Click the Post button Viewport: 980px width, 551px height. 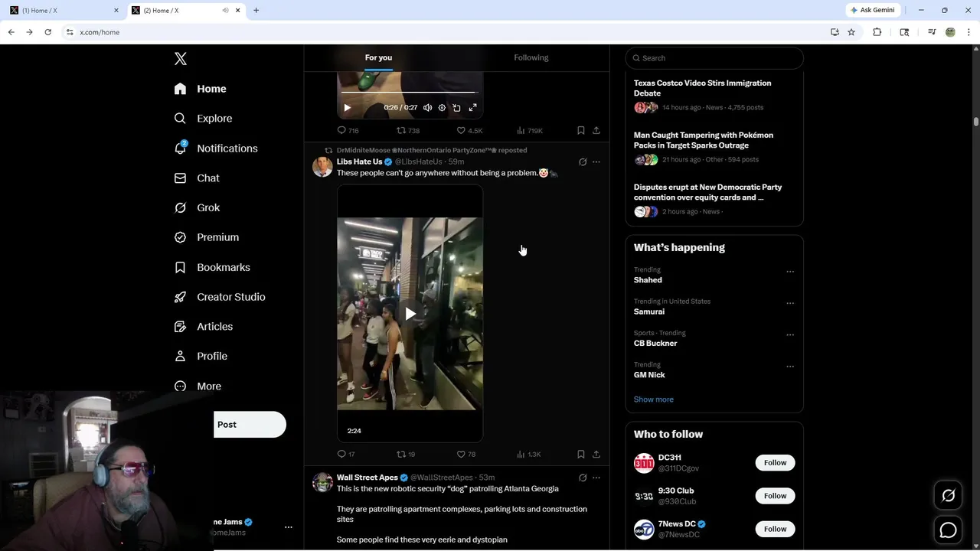tap(250, 425)
